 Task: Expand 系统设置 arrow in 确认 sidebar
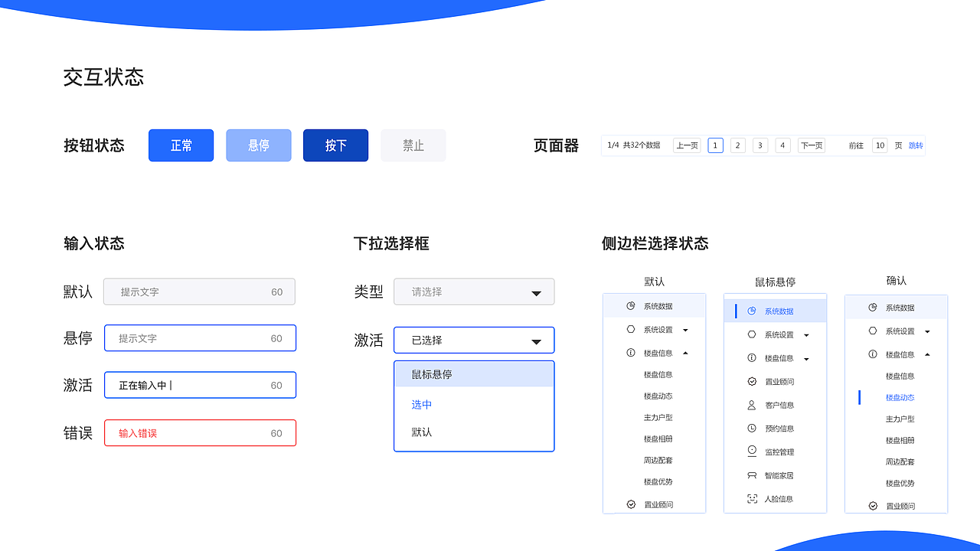click(x=927, y=332)
